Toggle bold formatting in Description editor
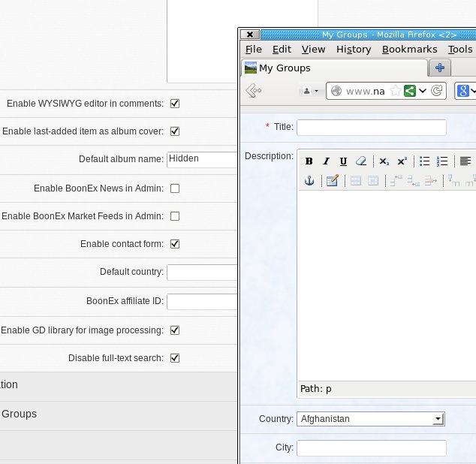The width and height of the screenshot is (476, 464). coord(309,161)
